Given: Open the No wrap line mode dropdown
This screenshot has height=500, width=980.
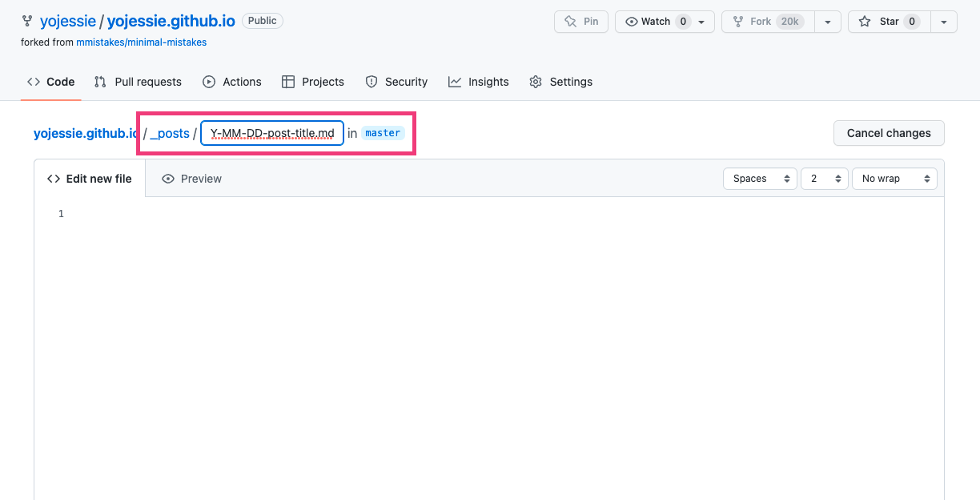Looking at the screenshot, I should [x=894, y=179].
